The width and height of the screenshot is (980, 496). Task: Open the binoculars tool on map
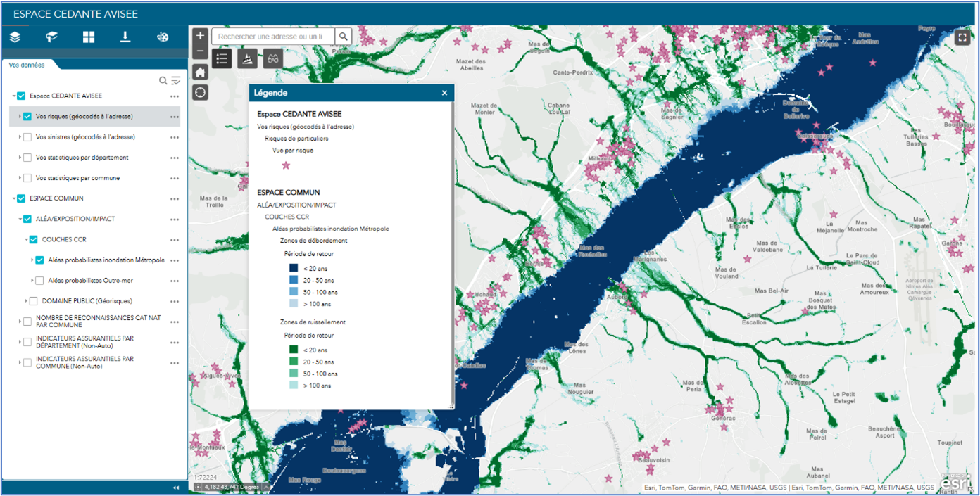coord(273,58)
